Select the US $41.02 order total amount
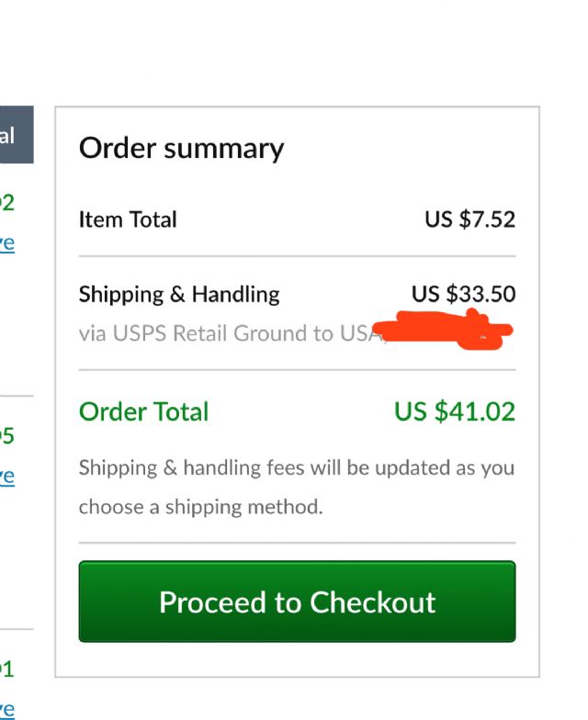588x720 pixels. 455,411
